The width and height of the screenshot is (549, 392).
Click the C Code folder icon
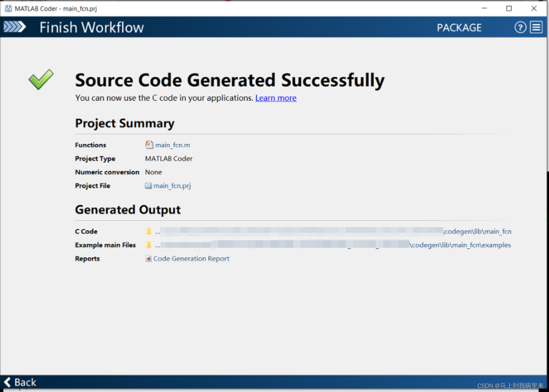[x=149, y=232]
